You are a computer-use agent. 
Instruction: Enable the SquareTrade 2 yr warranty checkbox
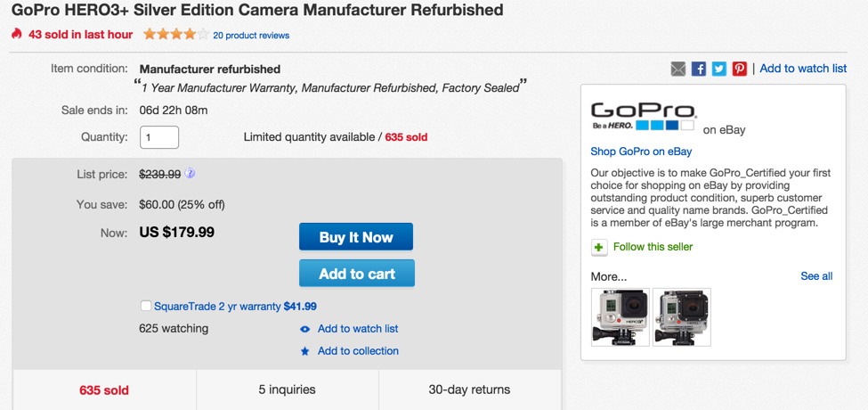pyautogui.click(x=146, y=306)
